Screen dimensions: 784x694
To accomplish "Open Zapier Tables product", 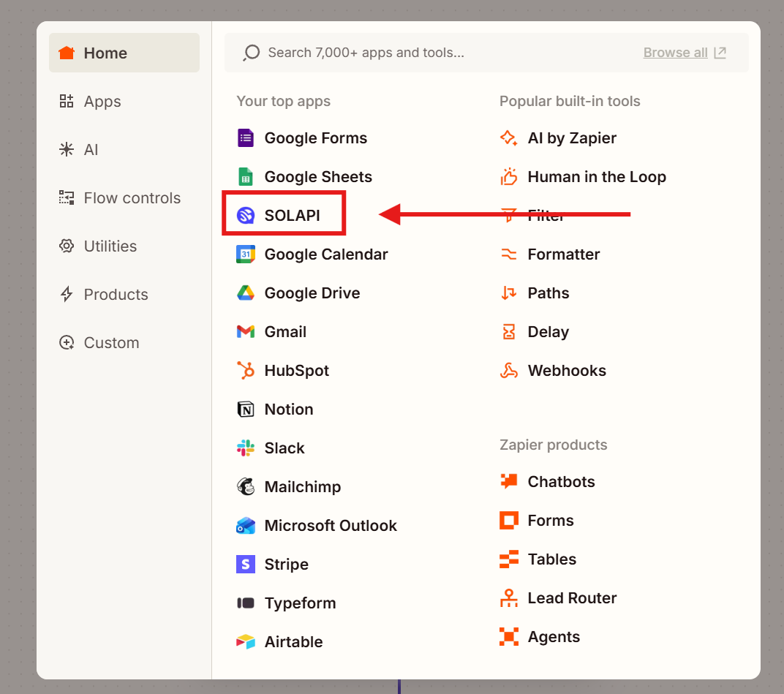I will coord(551,559).
